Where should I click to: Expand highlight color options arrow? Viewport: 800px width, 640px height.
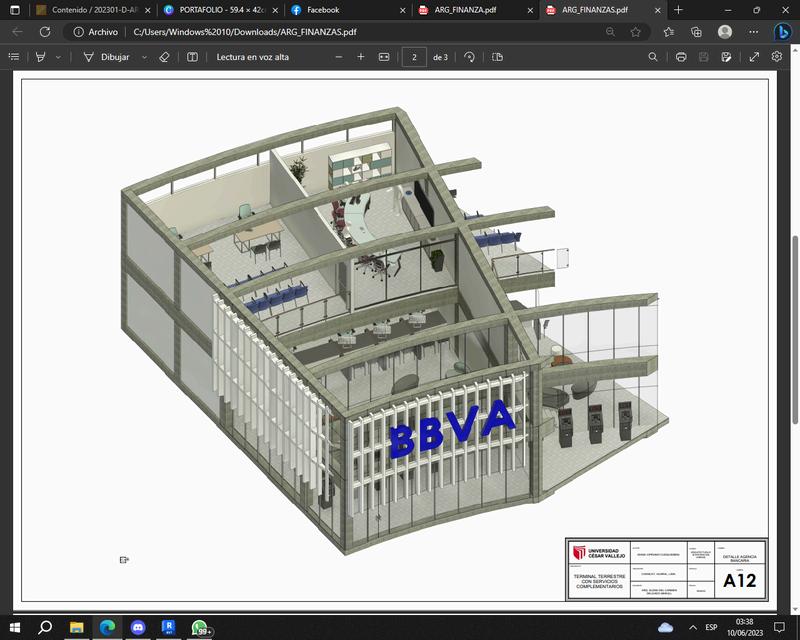[58, 57]
